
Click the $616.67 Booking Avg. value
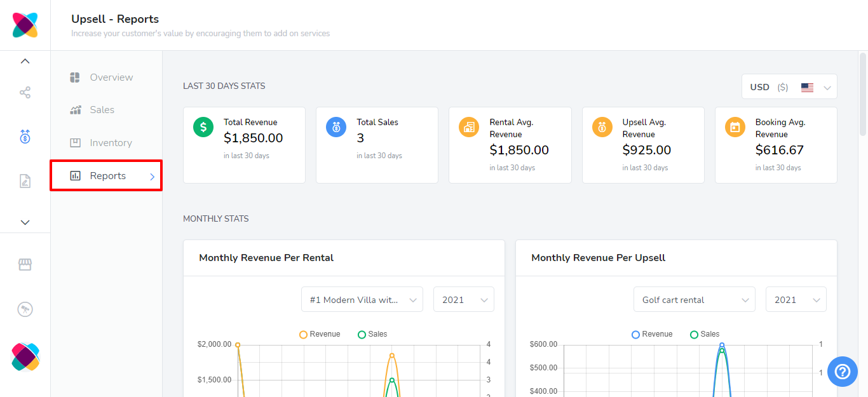pos(780,150)
